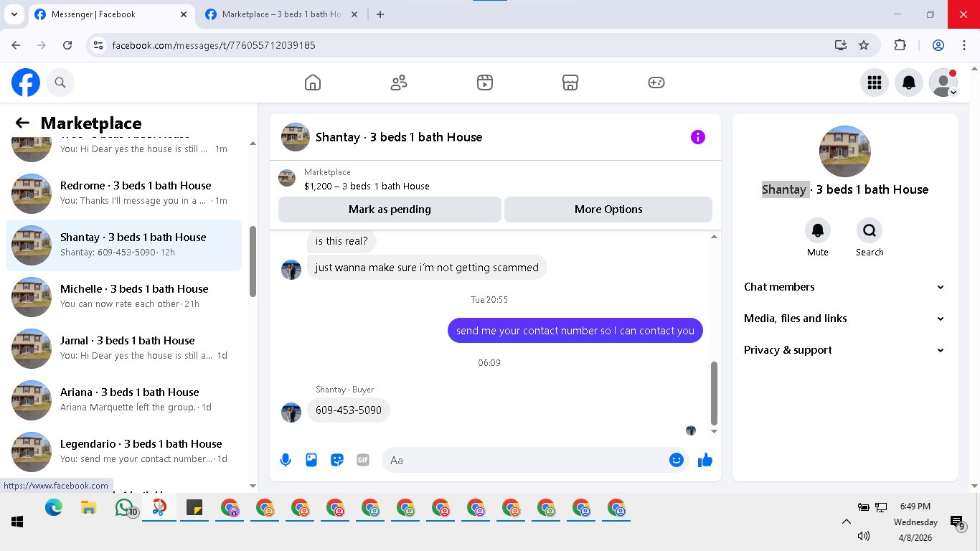Click the address bar URL
The height and width of the screenshot is (551, 980).
pos(214,45)
